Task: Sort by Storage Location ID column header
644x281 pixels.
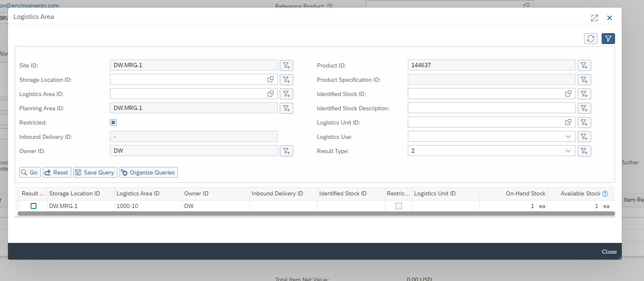Action: pos(81,193)
